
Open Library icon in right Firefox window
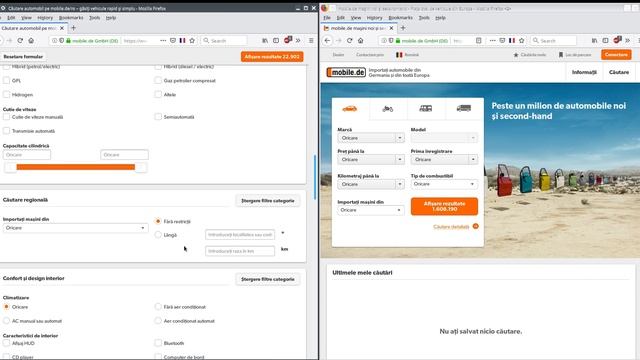[x=594, y=40]
